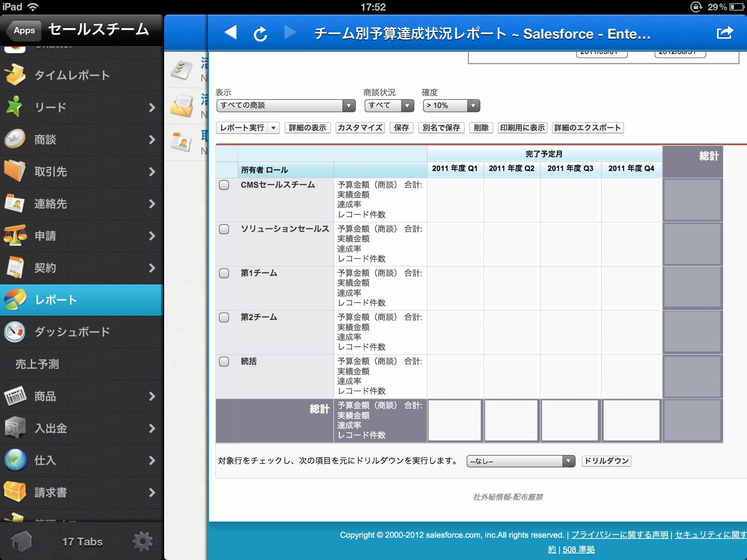
Task: Tap the Invoices (請求書) chest icon
Action: (15, 491)
